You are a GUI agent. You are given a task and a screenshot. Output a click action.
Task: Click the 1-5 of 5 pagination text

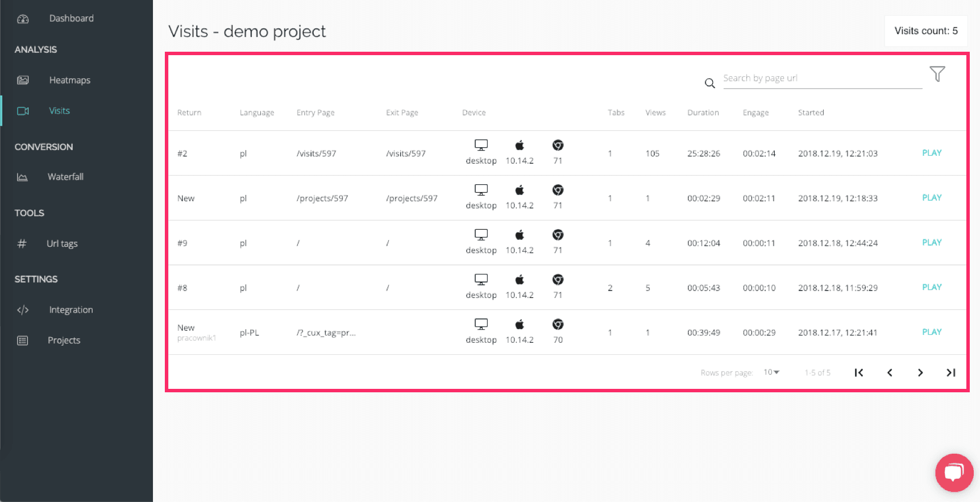(817, 373)
